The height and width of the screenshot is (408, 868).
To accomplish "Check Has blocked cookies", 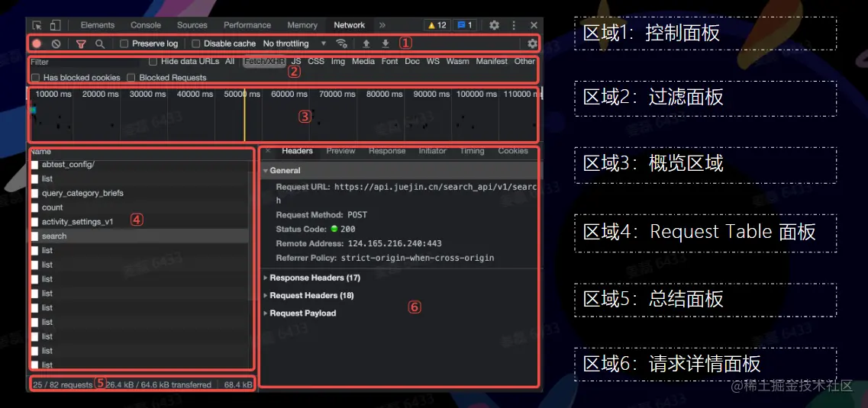I will [35, 78].
